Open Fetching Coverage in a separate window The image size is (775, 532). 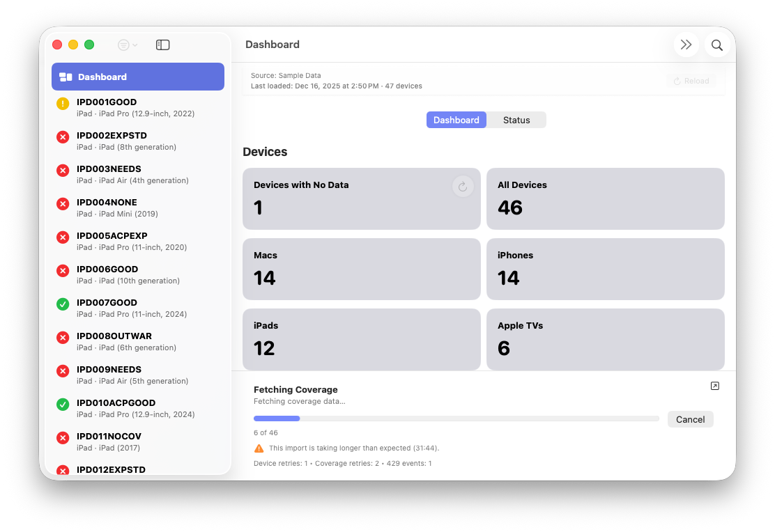coord(714,385)
